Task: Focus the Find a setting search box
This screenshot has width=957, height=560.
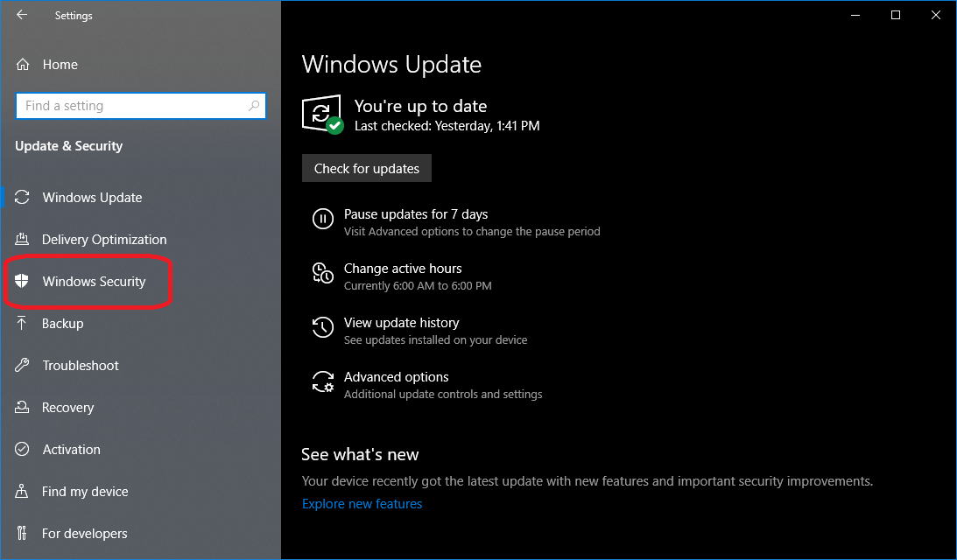Action: tap(141, 106)
